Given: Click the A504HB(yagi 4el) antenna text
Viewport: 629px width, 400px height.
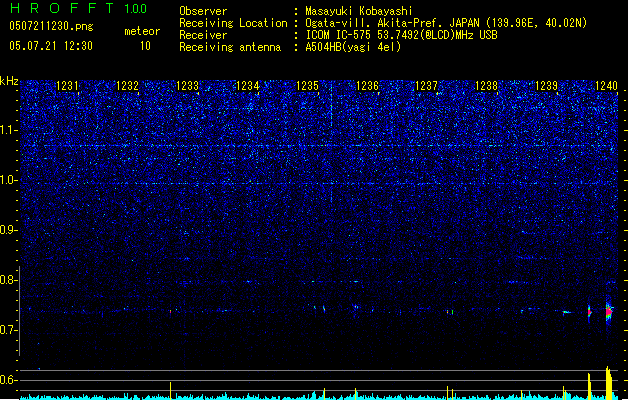Looking at the screenshot, I should point(353,47).
